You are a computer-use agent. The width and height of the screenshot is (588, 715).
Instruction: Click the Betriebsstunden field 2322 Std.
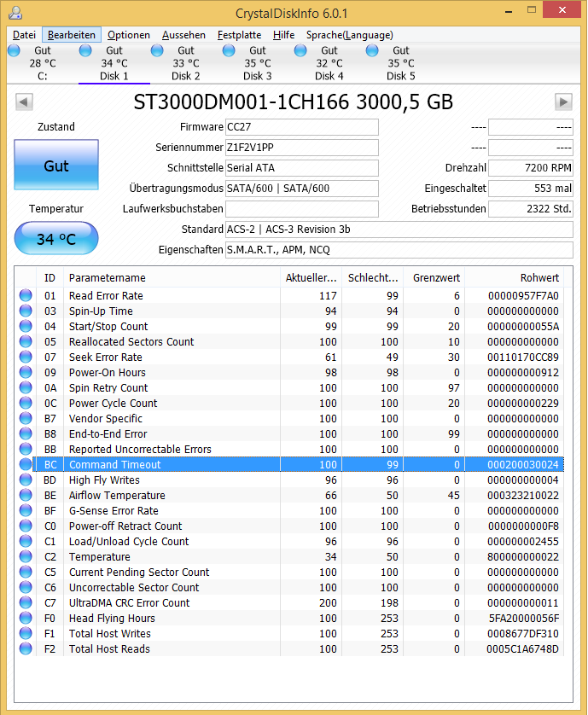click(531, 209)
